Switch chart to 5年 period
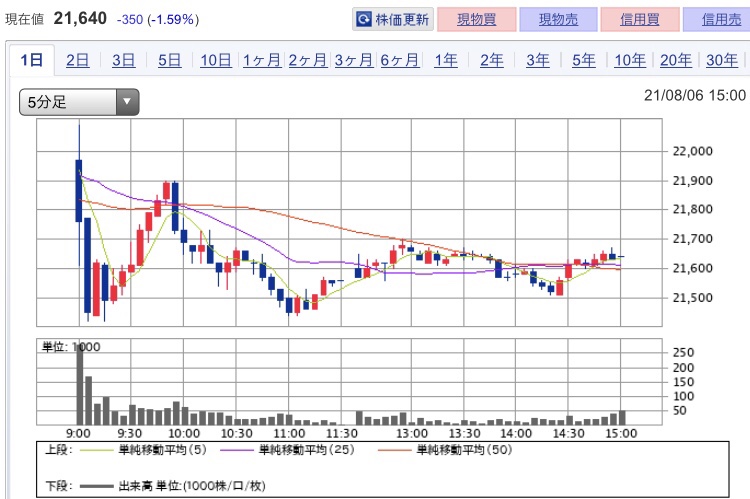 (x=584, y=60)
